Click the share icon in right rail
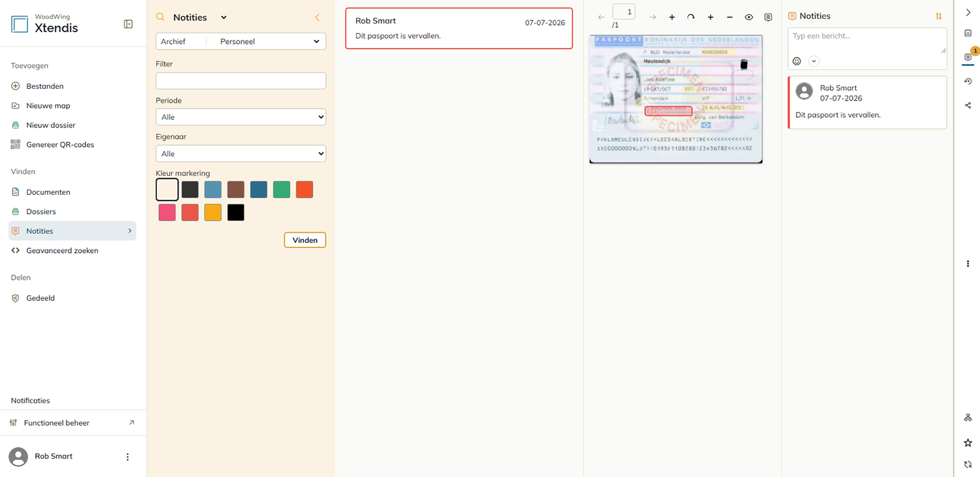The height and width of the screenshot is (477, 980). coord(968,105)
